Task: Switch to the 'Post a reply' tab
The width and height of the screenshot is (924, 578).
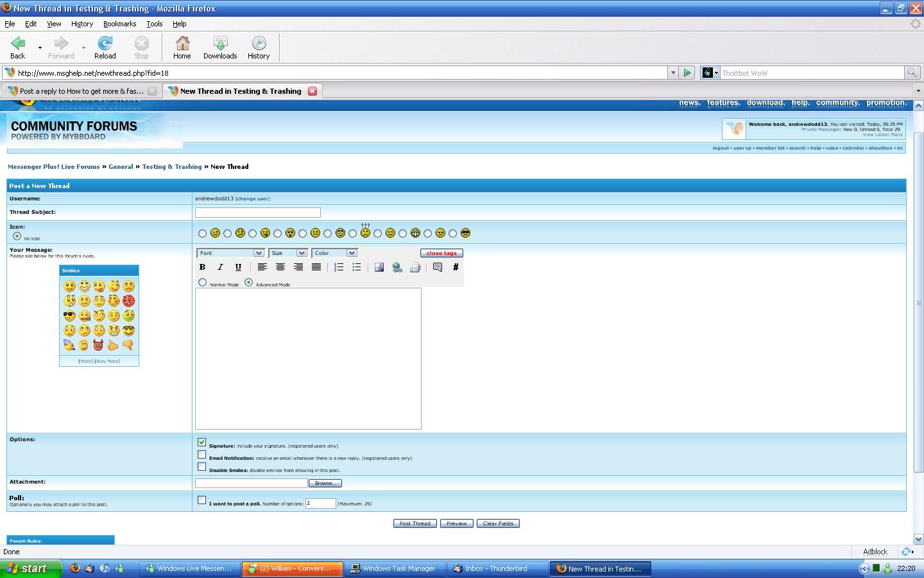Action: coord(81,91)
